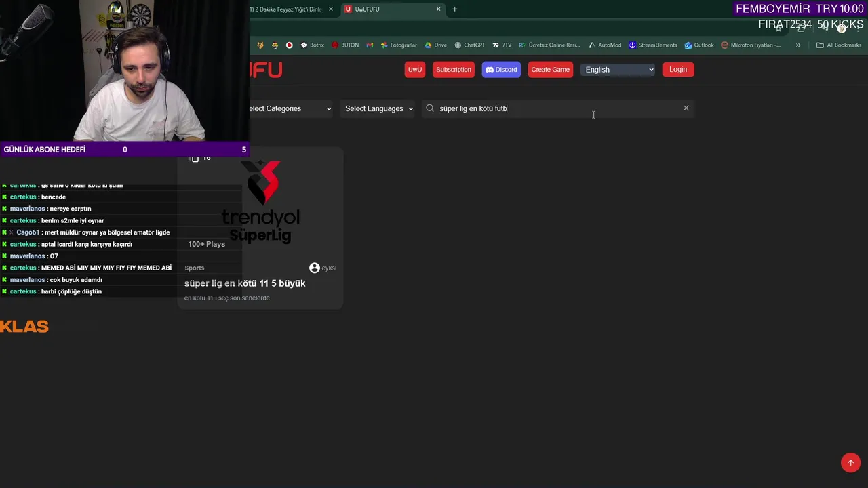This screenshot has width=868, height=488.
Task: Open the Ücretsiz Online Resi... bookmark
Action: (549, 45)
